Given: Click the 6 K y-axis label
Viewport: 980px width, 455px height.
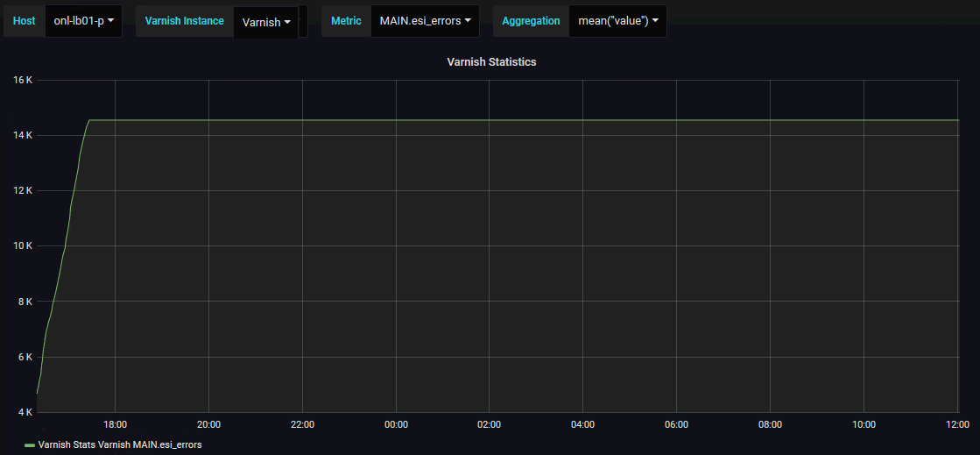Looking at the screenshot, I should point(25,357).
